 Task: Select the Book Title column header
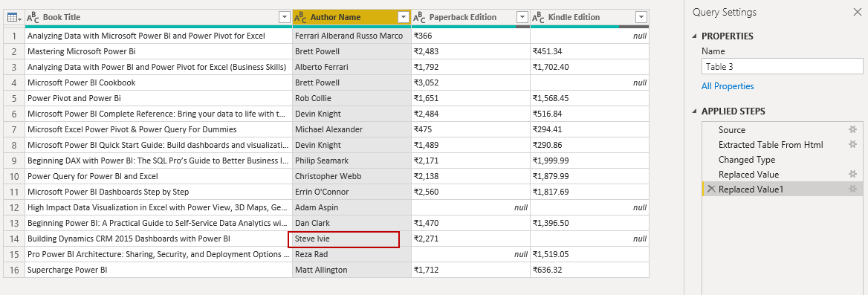point(158,18)
